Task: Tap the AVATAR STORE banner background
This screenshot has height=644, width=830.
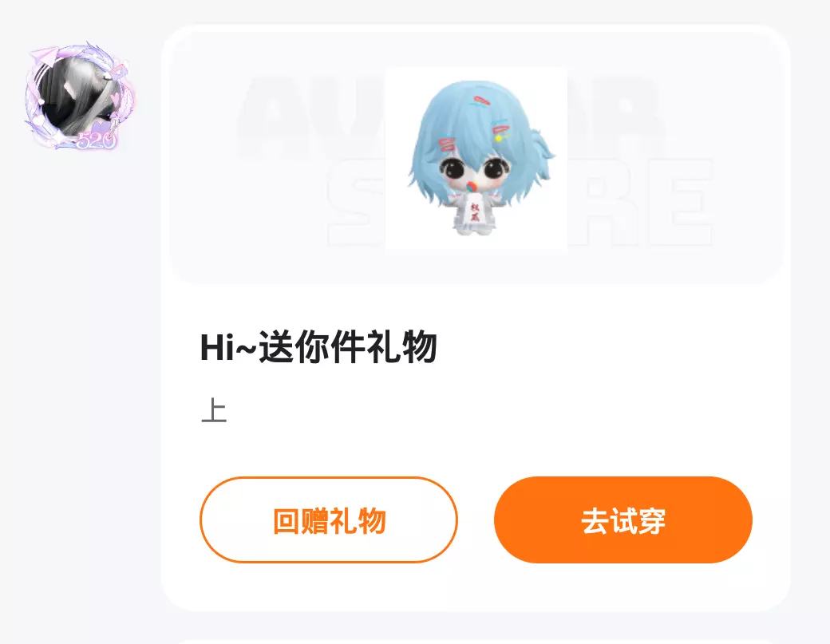Action: coord(476,158)
